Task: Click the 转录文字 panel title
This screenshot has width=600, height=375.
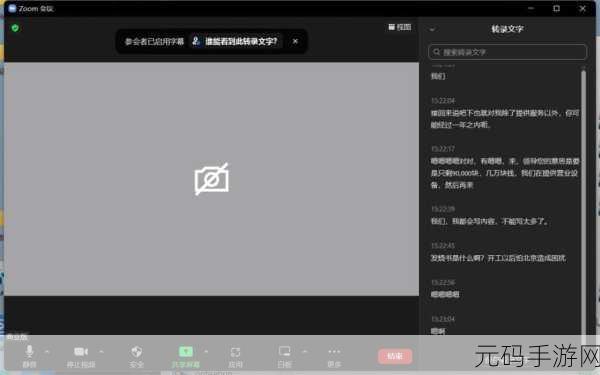Action: tap(507, 29)
